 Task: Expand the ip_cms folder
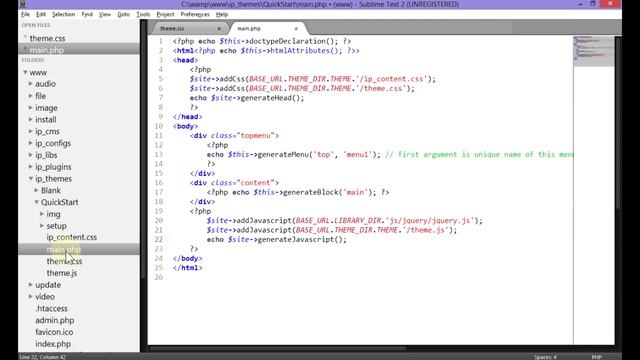coord(31,131)
